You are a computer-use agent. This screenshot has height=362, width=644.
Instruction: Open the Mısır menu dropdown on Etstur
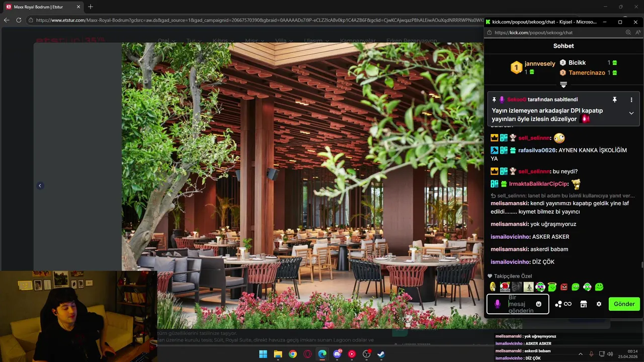click(x=255, y=41)
